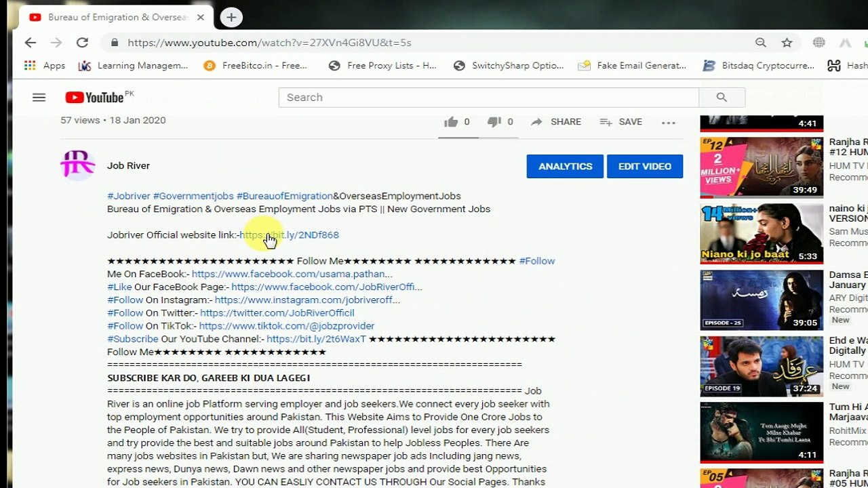The height and width of the screenshot is (488, 868).
Task: Open the SwitchySharp Options bookmark
Action: [x=509, y=66]
